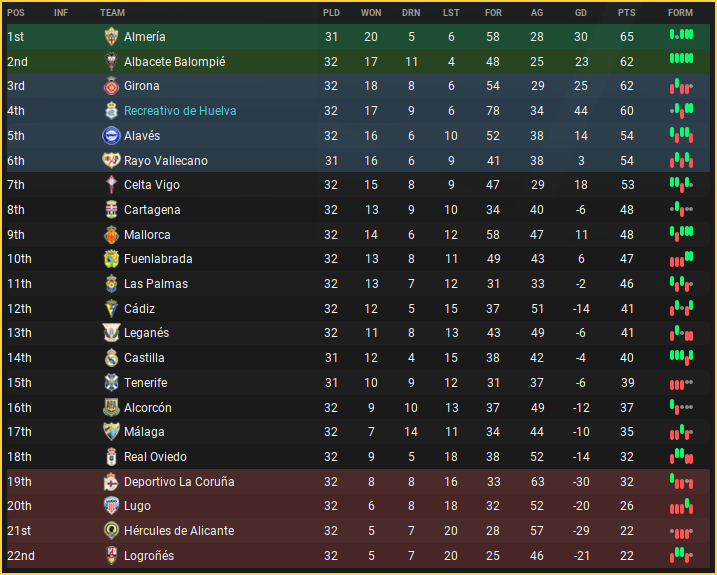Screen dimensions: 717x575
Task: Click the Málaga club badge
Action: tap(111, 432)
